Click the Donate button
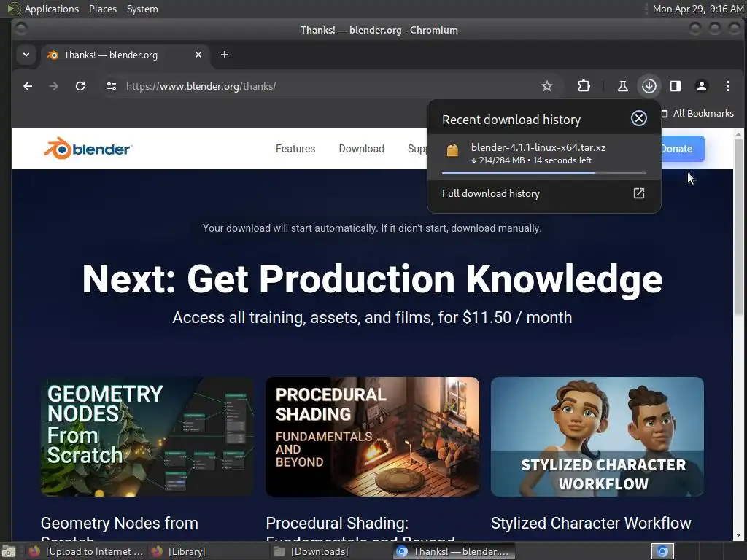The image size is (747, 560). [x=681, y=149]
